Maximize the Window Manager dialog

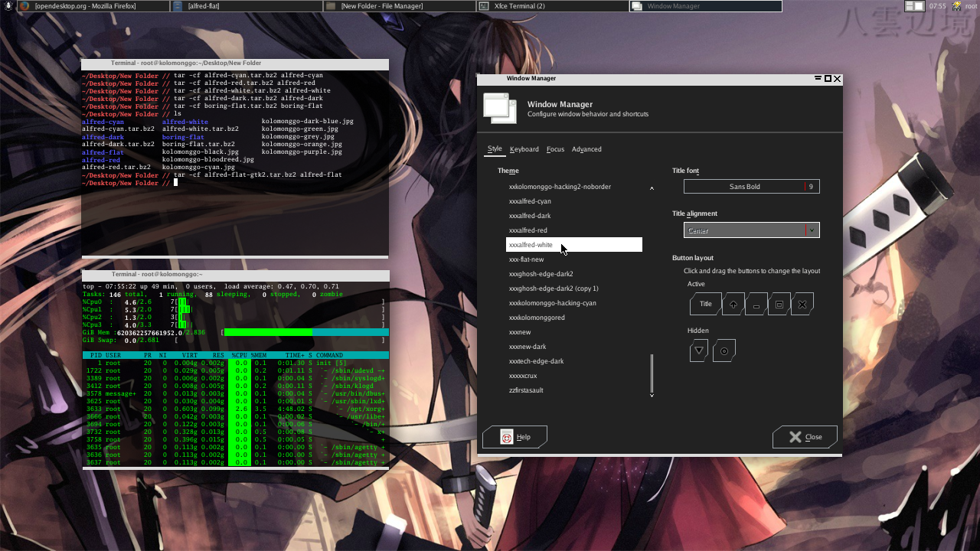click(x=828, y=79)
